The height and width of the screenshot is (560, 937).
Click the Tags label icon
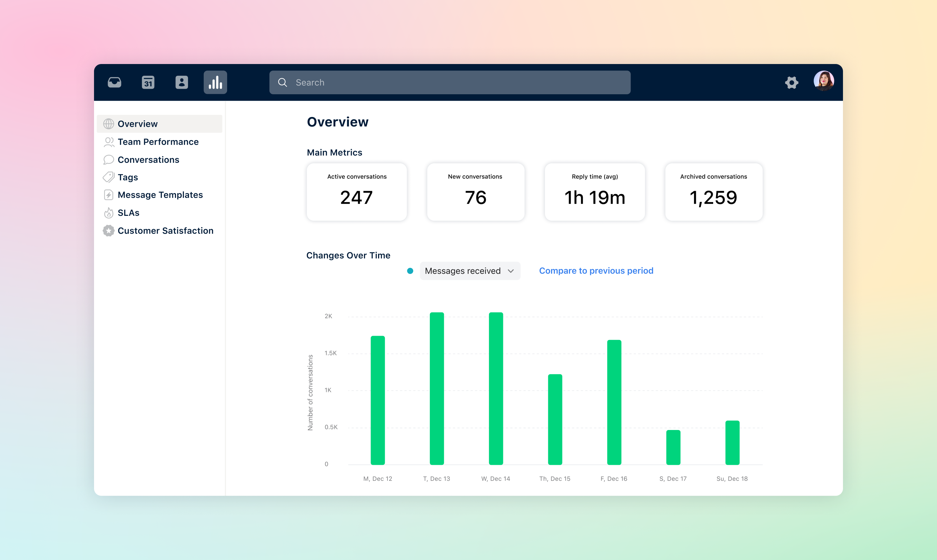[108, 177]
